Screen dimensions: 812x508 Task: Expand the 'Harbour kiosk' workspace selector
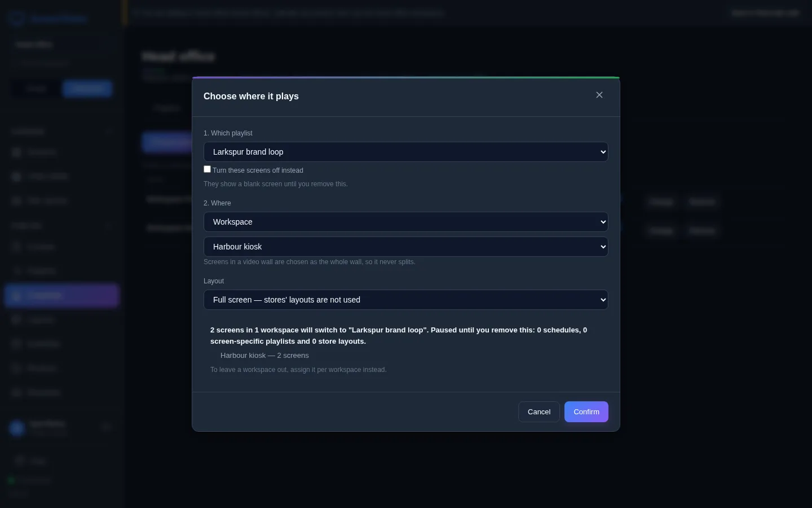point(406,247)
